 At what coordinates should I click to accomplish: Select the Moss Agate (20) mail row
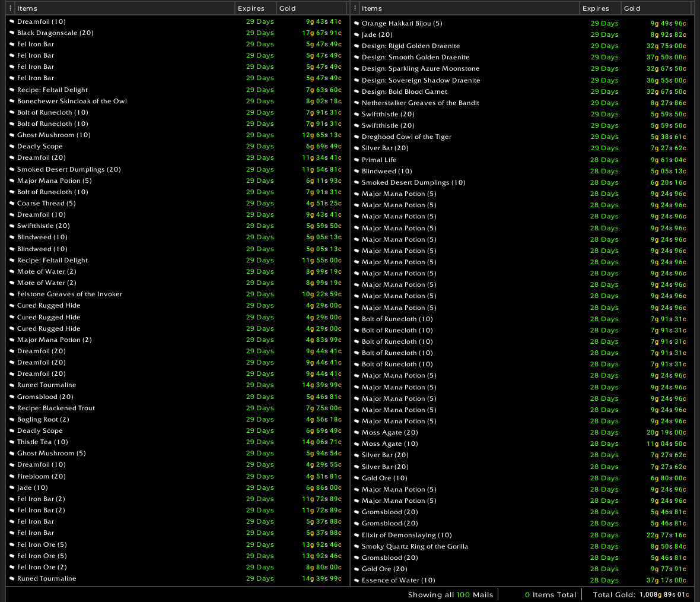pyautogui.click(x=522, y=433)
